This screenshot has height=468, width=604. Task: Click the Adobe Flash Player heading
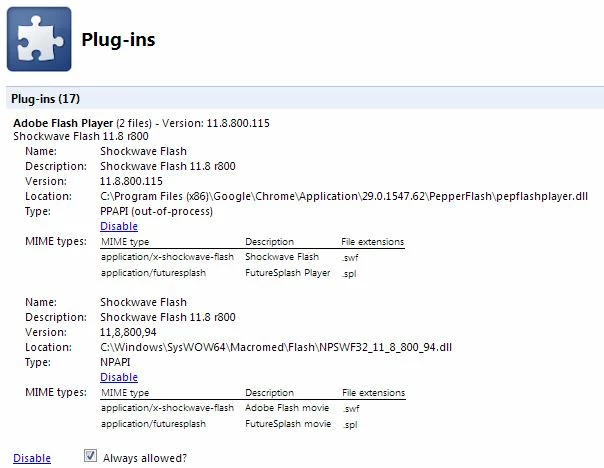(x=63, y=123)
